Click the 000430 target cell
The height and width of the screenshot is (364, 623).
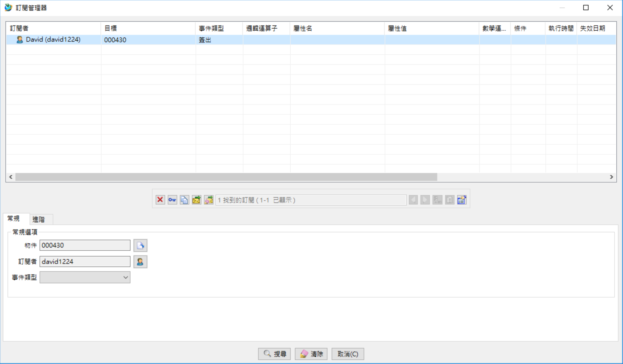(x=148, y=39)
